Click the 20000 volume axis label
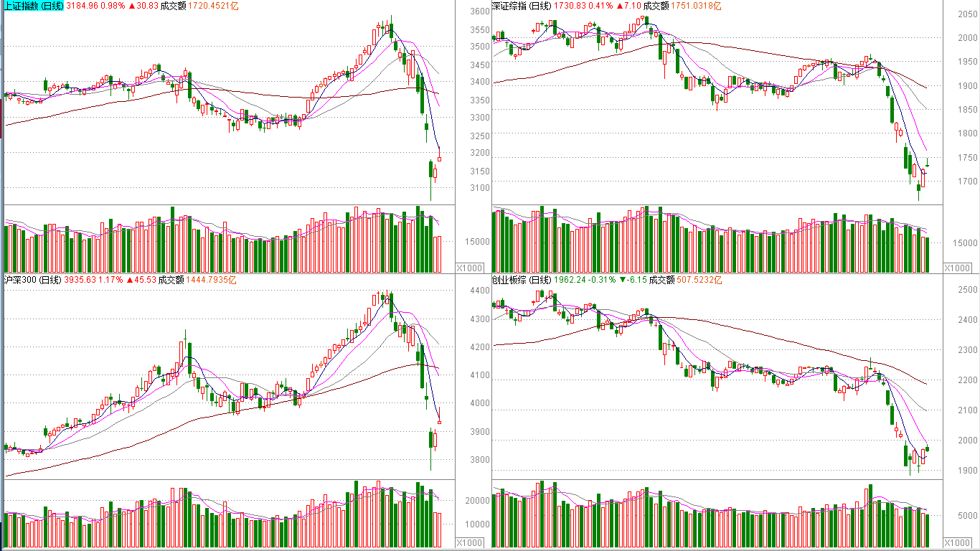Viewport: 980px width, 551px height. tap(477, 501)
